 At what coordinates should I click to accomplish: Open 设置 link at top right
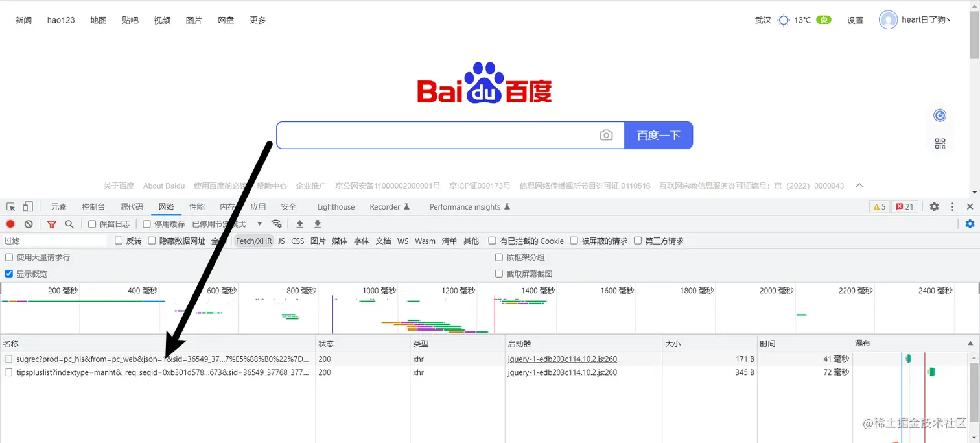point(856,20)
